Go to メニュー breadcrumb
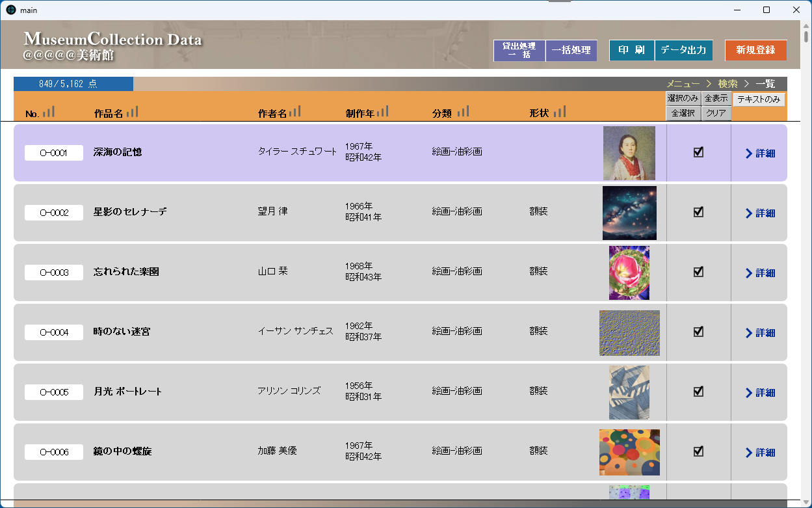812x508 pixels. pyautogui.click(x=683, y=84)
